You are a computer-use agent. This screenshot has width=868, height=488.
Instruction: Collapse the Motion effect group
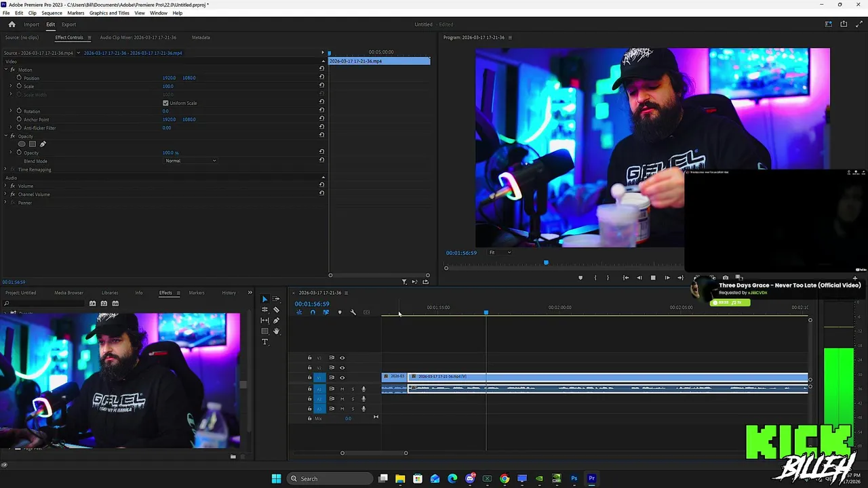[5, 70]
